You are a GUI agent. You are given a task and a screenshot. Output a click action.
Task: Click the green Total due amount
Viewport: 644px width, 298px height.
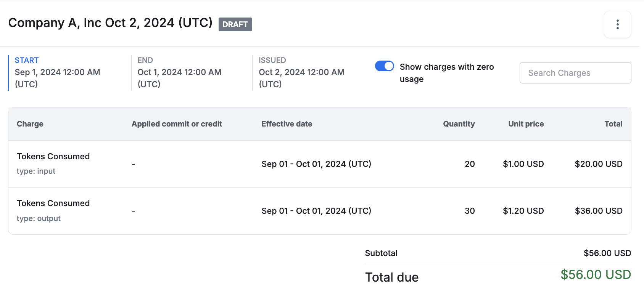(595, 275)
